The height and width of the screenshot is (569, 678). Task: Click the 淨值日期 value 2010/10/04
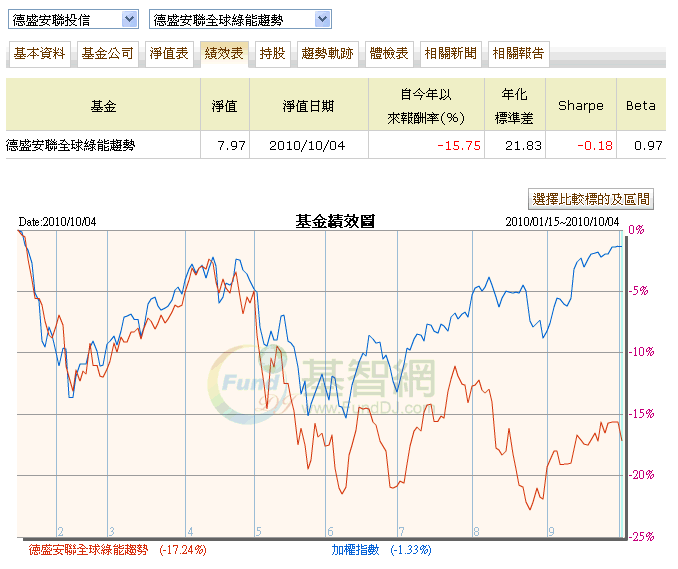pos(307,146)
